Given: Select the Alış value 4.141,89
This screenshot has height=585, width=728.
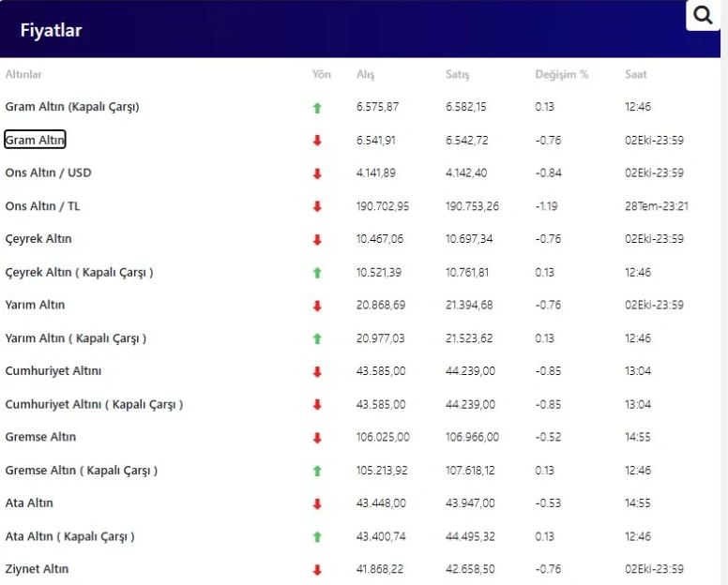Looking at the screenshot, I should pyautogui.click(x=376, y=173).
